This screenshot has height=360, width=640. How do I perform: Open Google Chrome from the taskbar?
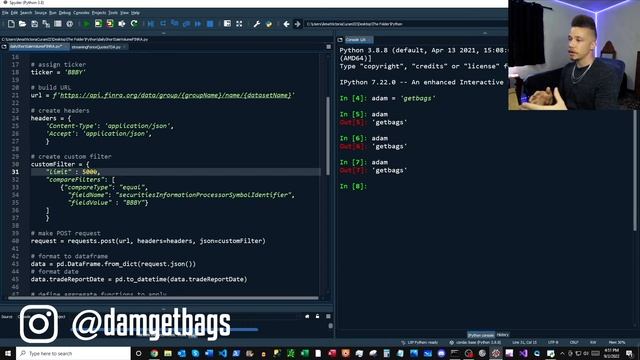coord(154,353)
